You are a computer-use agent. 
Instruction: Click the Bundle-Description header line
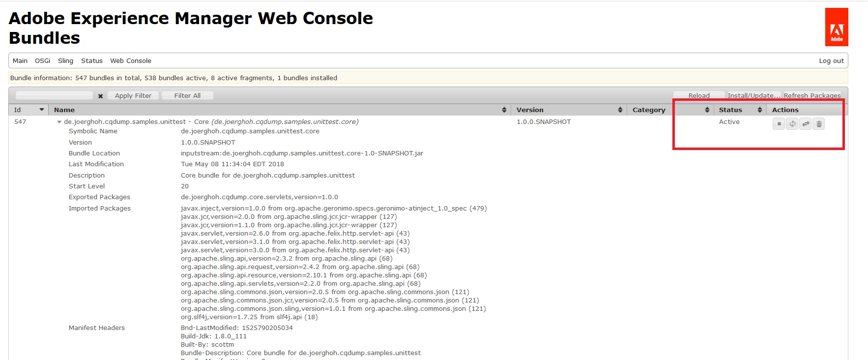(x=301, y=353)
